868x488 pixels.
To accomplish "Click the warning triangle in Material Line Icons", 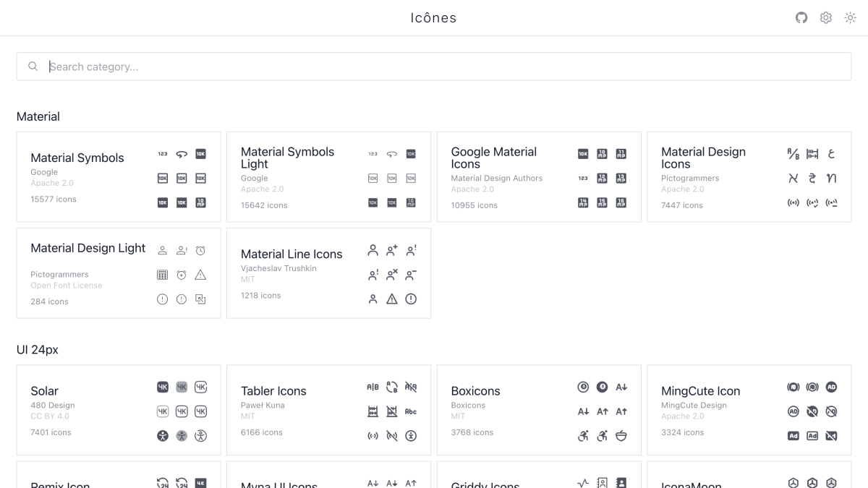I will coord(392,299).
